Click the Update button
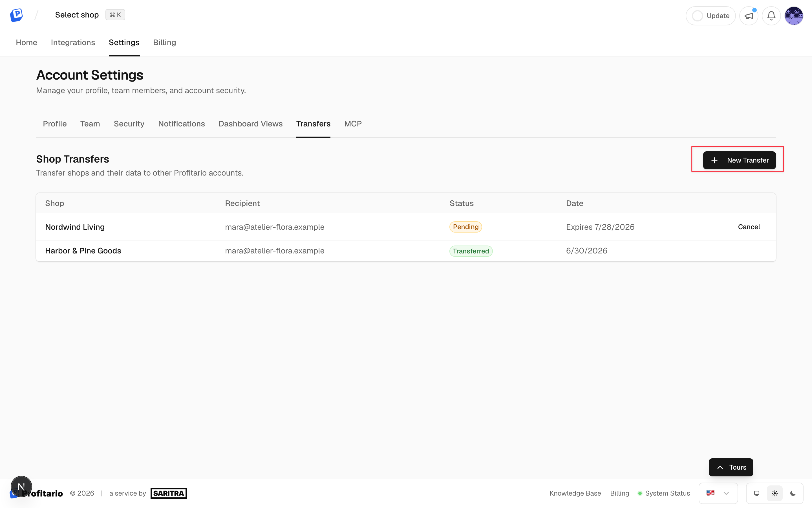This screenshot has width=812, height=508. [710, 16]
